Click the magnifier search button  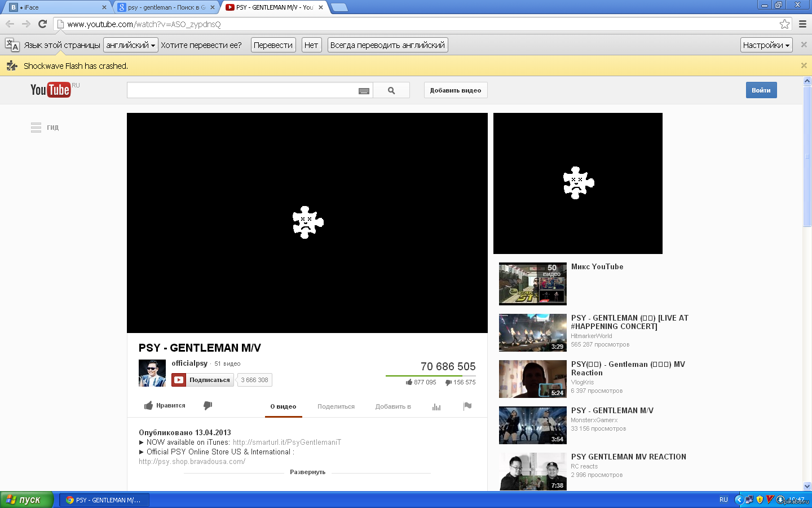point(391,90)
